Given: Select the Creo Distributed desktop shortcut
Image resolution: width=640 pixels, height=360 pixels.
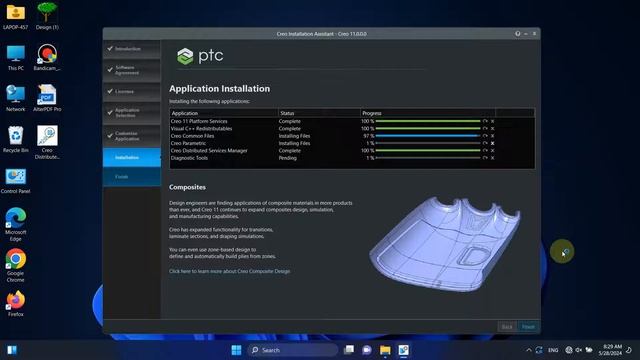Looking at the screenshot, I should tap(47, 142).
